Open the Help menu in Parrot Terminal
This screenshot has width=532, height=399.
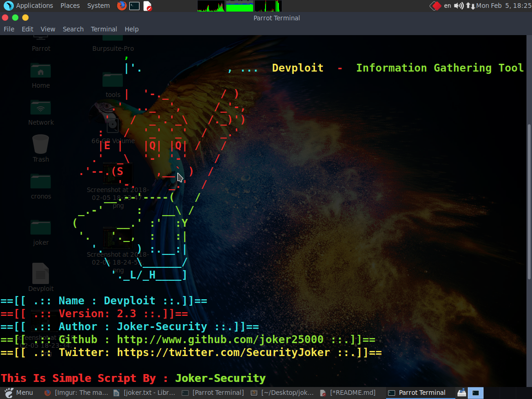pos(131,29)
